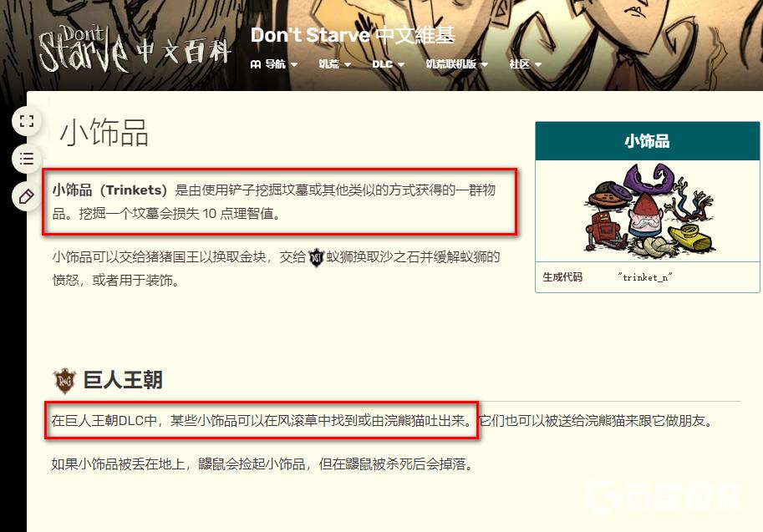Click the 巨人王朝 section heading
This screenshot has width=763, height=532.
tap(123, 380)
